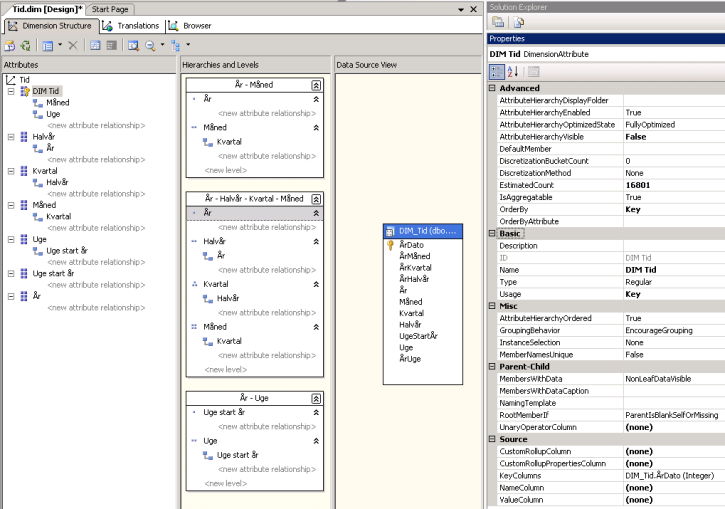Open the Start Page document tab

click(110, 9)
